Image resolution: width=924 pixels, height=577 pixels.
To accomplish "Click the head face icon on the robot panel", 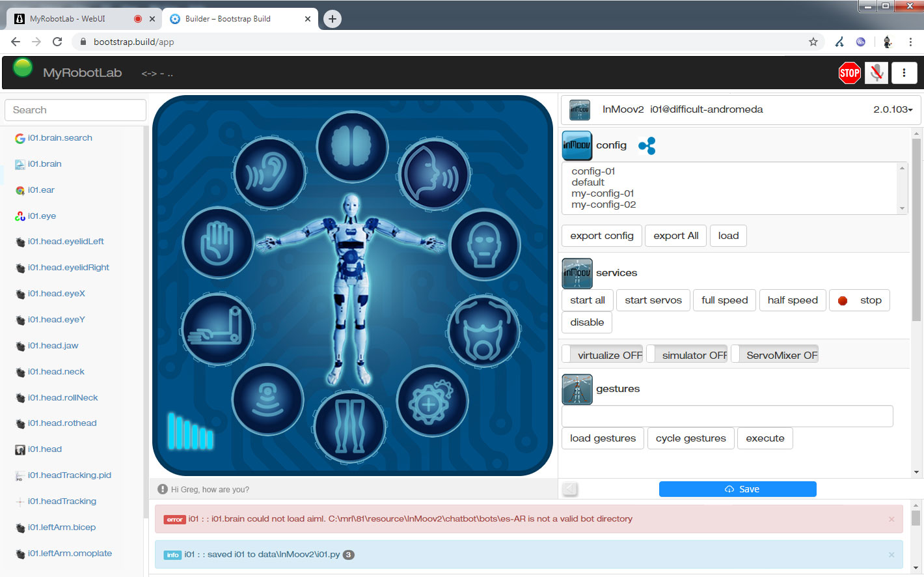I will click(x=484, y=244).
